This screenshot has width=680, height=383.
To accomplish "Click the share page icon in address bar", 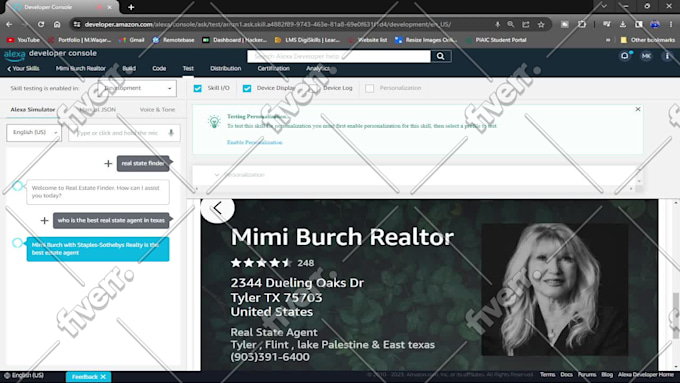I will 526,25.
